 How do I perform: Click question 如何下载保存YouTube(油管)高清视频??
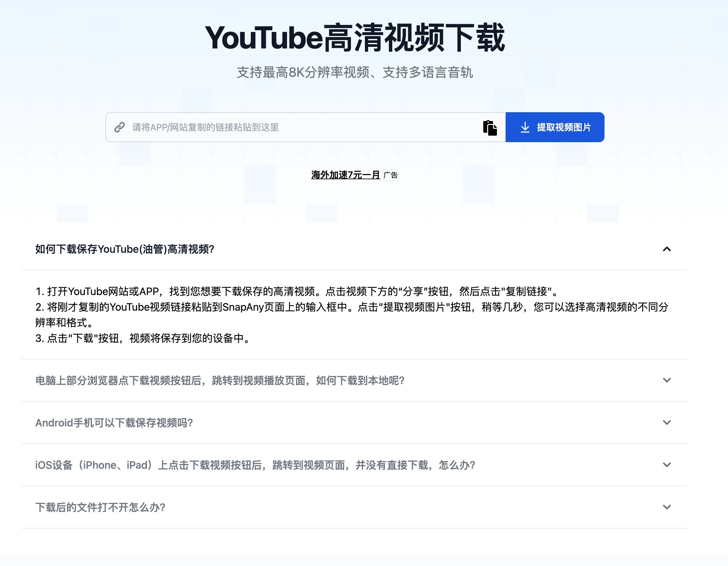tap(125, 249)
